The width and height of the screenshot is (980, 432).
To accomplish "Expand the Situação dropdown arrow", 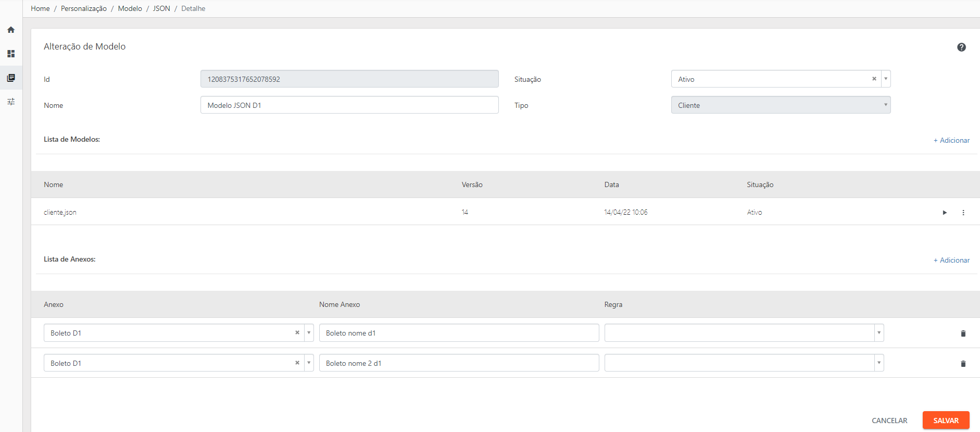I will 886,79.
